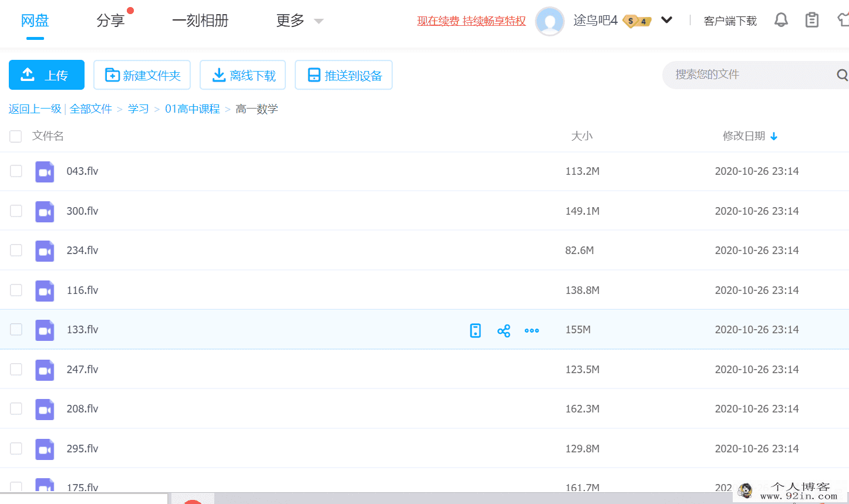Screen dimensions: 849x504
Task: Click the video icon of 247.flv
Action: coord(45,370)
